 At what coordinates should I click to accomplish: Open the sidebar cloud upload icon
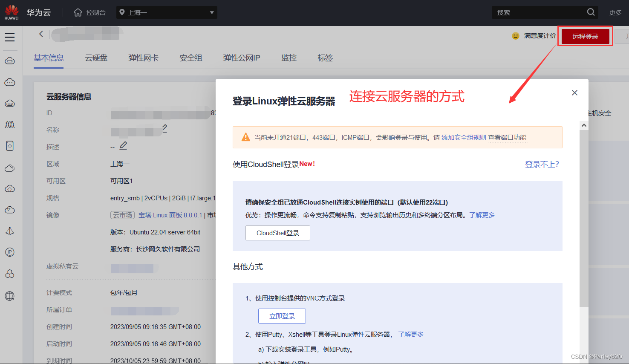10,189
